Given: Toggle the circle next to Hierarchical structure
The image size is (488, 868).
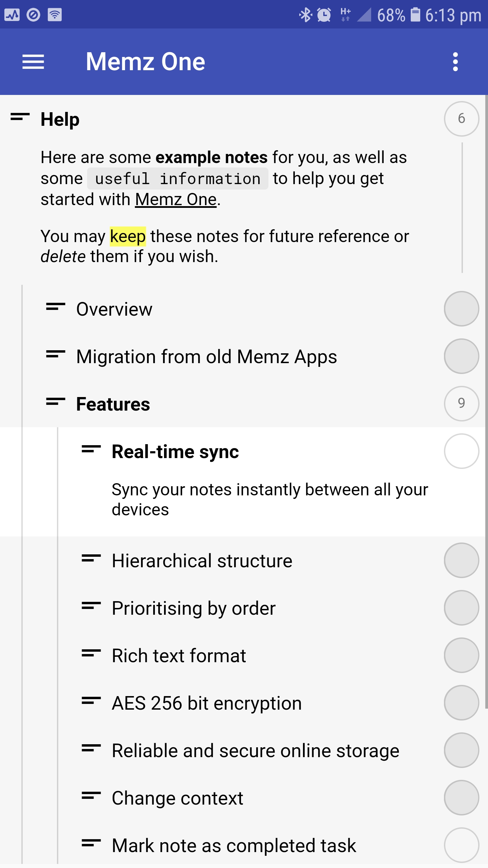Looking at the screenshot, I should click(462, 560).
